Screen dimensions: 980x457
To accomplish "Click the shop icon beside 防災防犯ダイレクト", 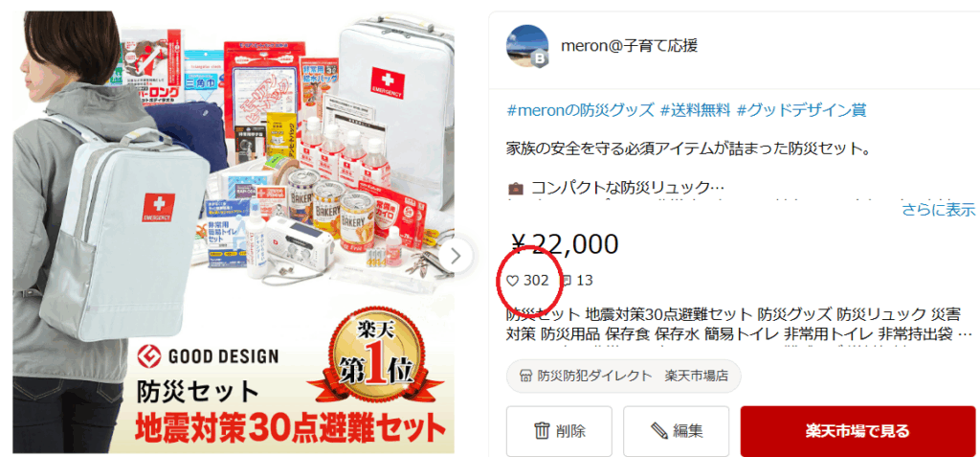I will point(525,377).
